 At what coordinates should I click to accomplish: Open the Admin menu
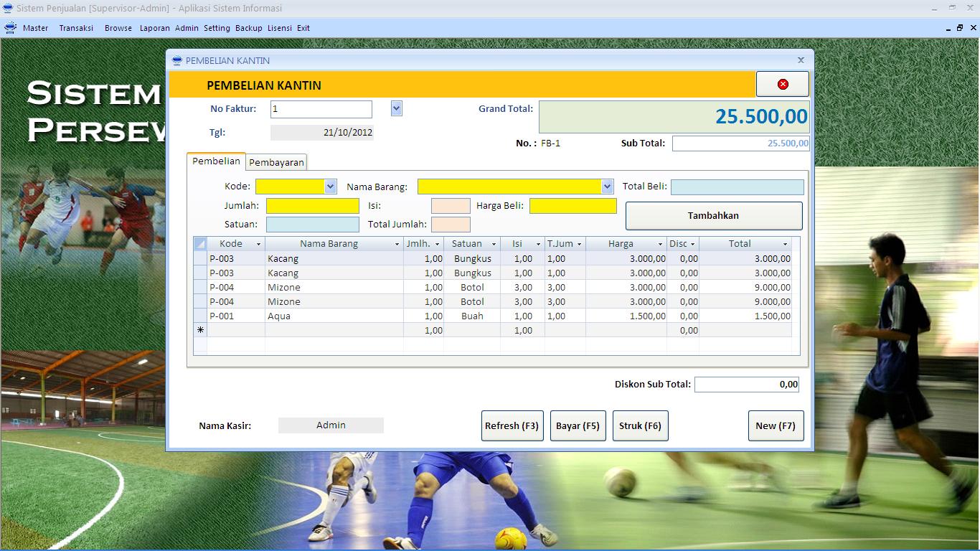click(187, 28)
